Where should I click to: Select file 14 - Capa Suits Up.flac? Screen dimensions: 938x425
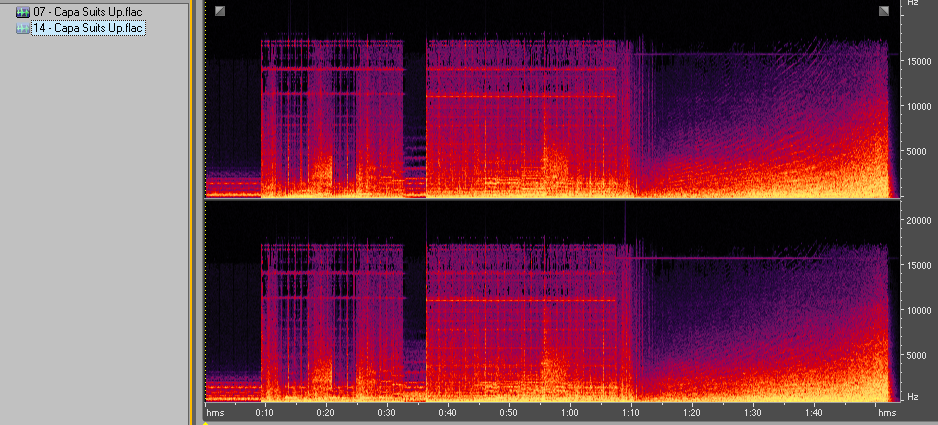point(89,28)
